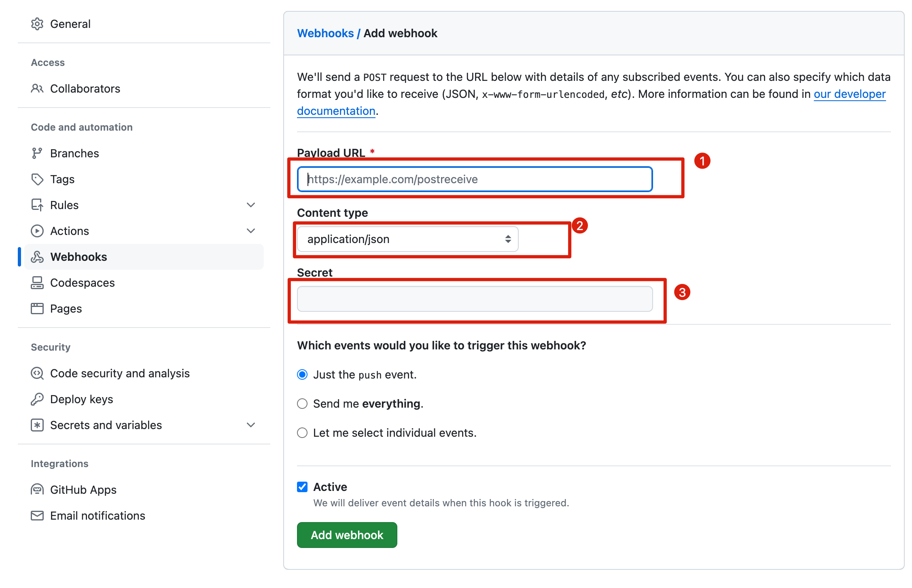Uncheck the Active checkbox
Image resolution: width=912 pixels, height=588 pixels.
click(302, 487)
